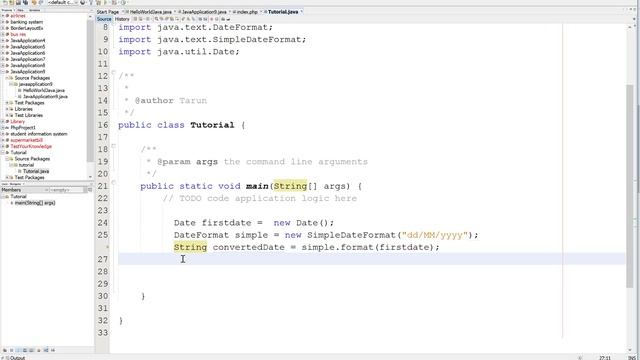Expand the banking system project node
Viewport: 640px width, 360px height.
click(3, 22)
